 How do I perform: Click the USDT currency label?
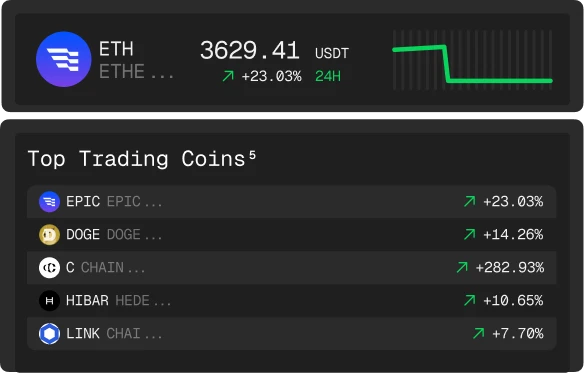[x=332, y=53]
